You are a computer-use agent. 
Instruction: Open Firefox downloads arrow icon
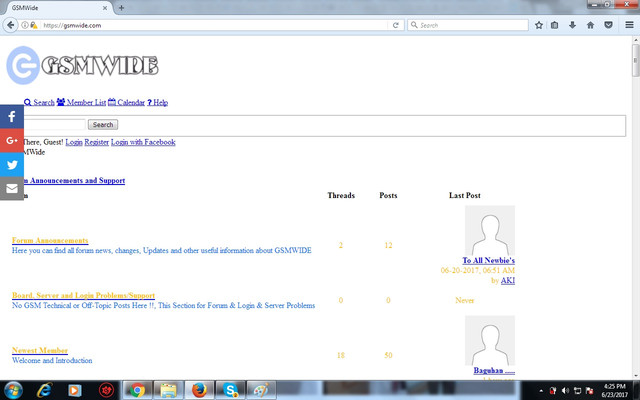572,25
